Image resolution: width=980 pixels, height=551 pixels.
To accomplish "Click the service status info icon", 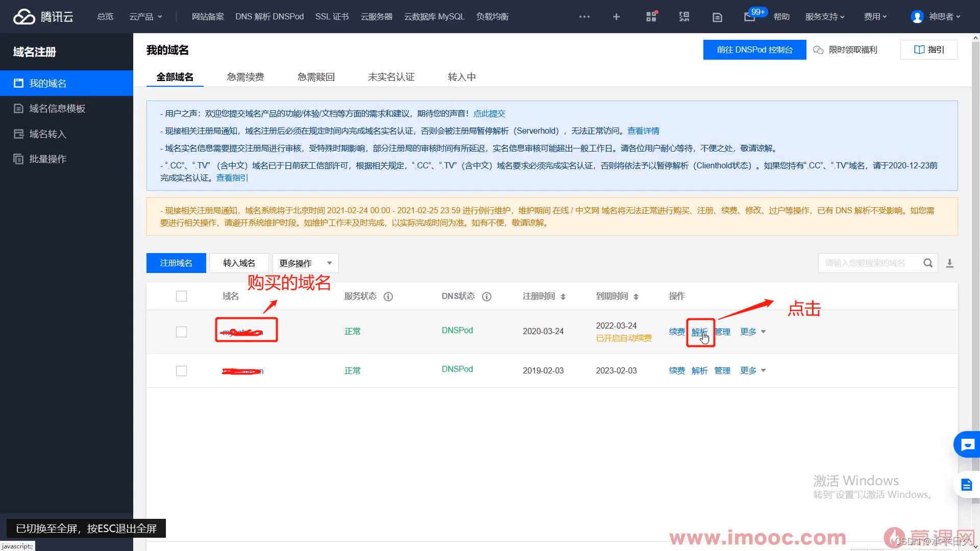I will pos(388,296).
